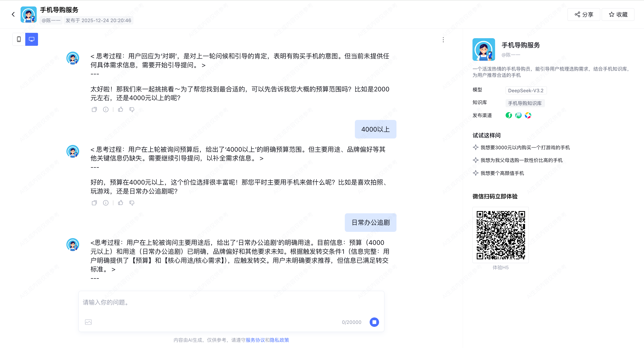Open the 服务协议 link
The image size is (644, 348).
[255, 340]
